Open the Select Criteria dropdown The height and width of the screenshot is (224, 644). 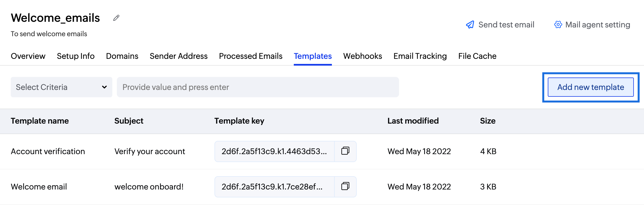click(61, 87)
